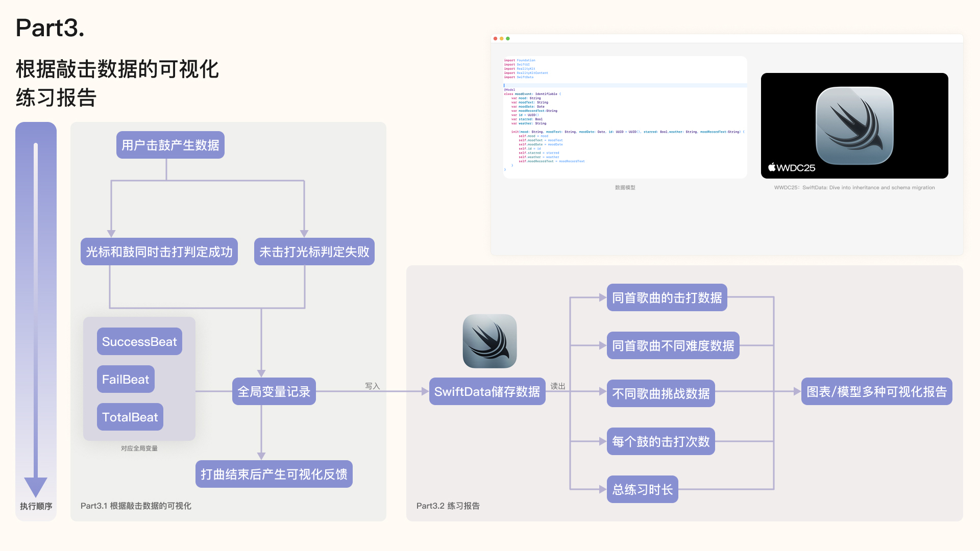Image resolution: width=980 pixels, height=551 pixels.
Task: Select the 未击打光标判定失败 node
Action: point(314,252)
